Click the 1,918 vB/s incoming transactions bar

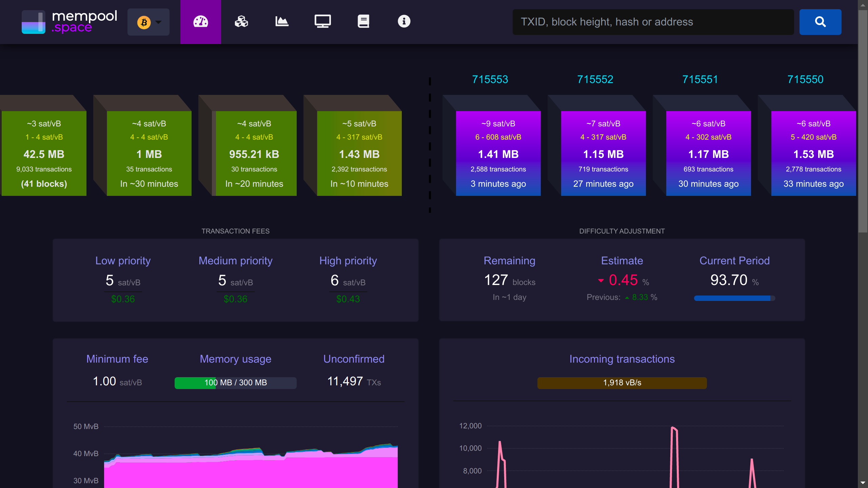coord(622,383)
